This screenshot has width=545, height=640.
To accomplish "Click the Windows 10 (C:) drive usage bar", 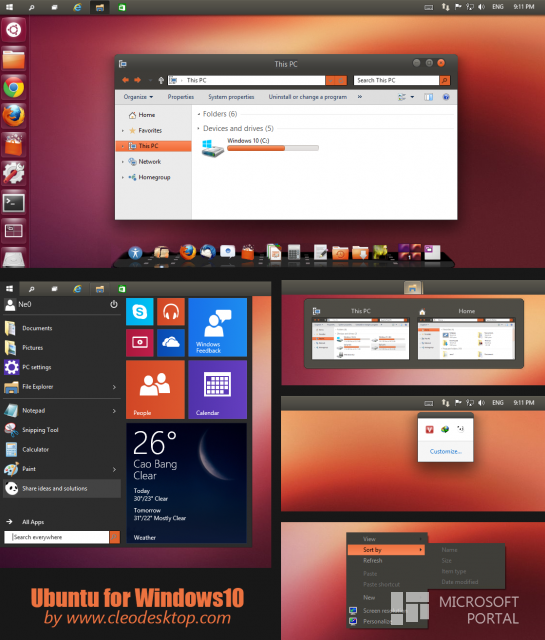I will [273, 148].
